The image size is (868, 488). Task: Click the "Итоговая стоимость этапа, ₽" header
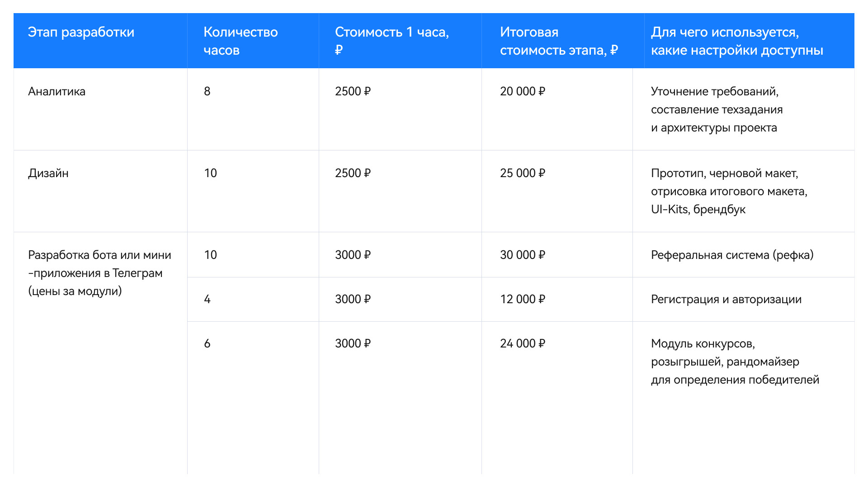558,41
